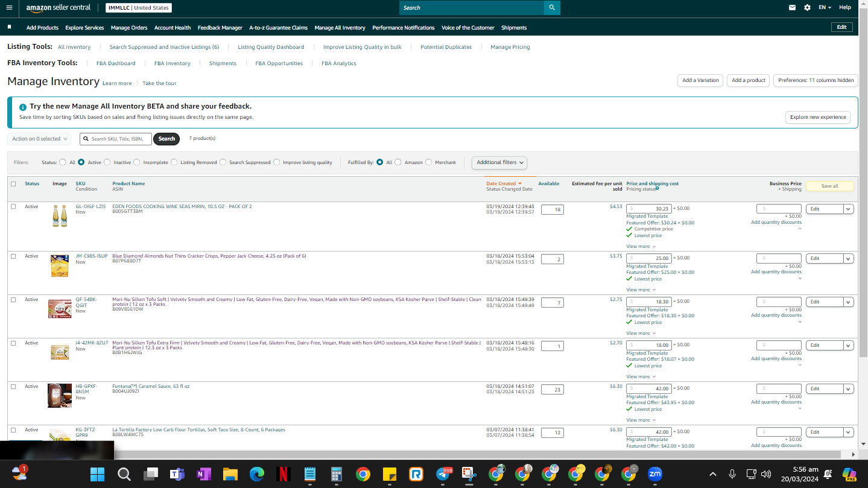Open the Action on 0 selected dropdown
The width and height of the screenshot is (868, 488).
point(39,139)
